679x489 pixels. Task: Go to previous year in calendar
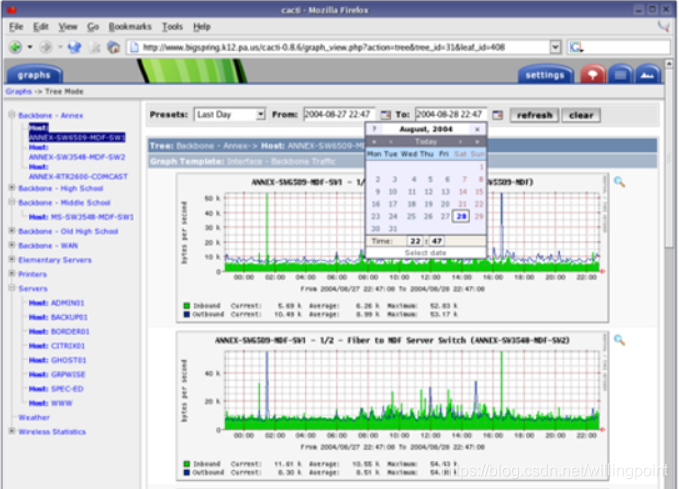pyautogui.click(x=374, y=142)
